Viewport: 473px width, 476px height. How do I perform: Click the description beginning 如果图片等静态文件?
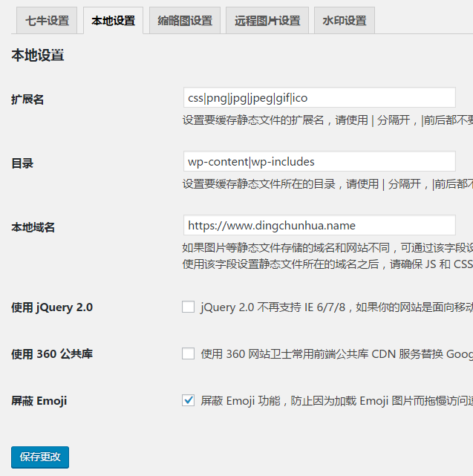click(327, 248)
